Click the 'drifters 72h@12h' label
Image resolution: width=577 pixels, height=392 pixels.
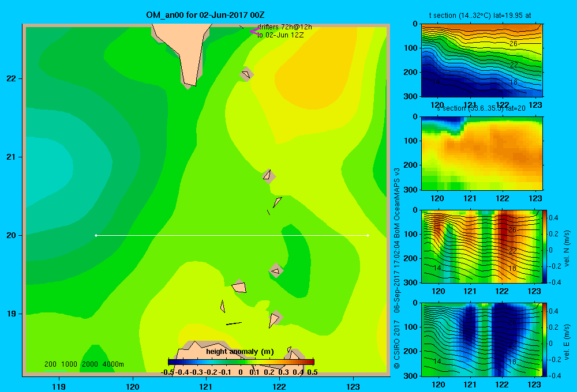pos(284,27)
